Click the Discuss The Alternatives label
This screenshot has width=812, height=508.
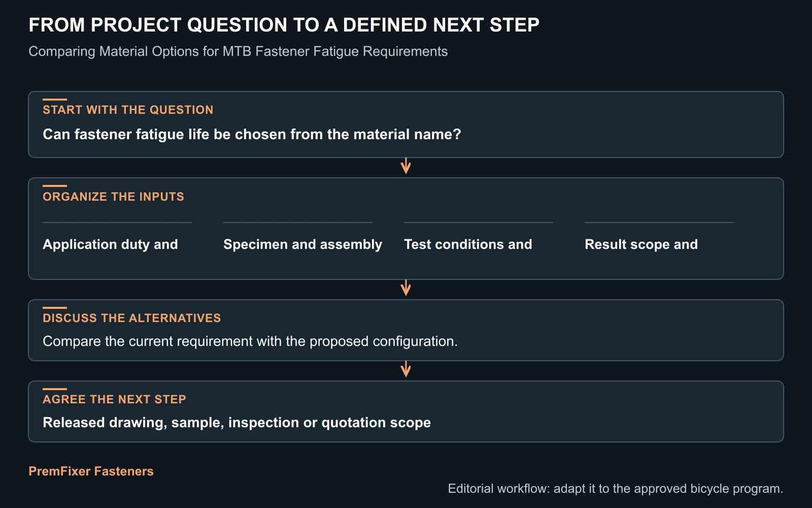[x=131, y=318]
